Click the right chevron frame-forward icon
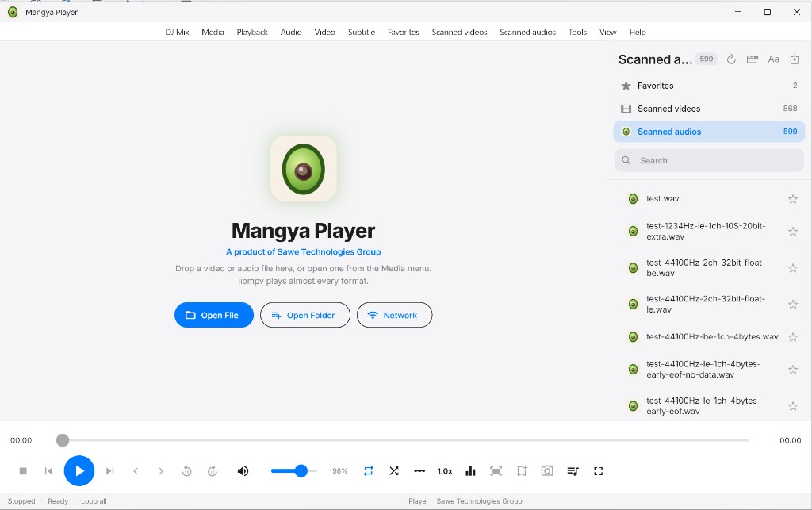This screenshot has width=812, height=510. [161, 470]
